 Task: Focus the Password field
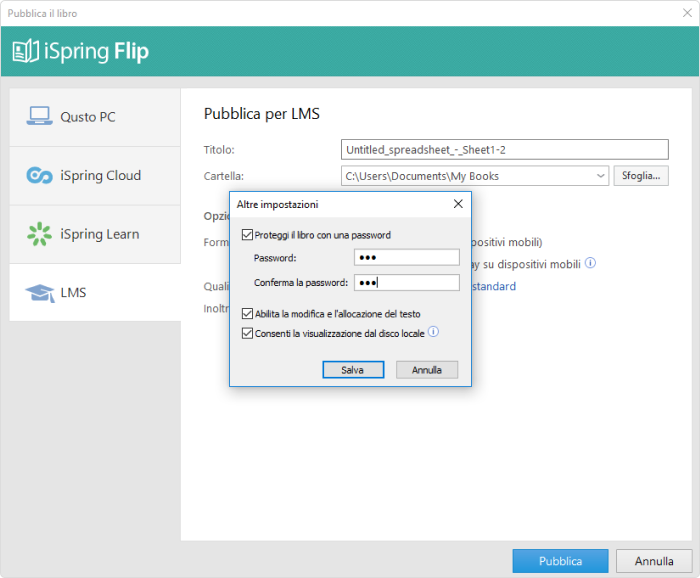(x=407, y=258)
